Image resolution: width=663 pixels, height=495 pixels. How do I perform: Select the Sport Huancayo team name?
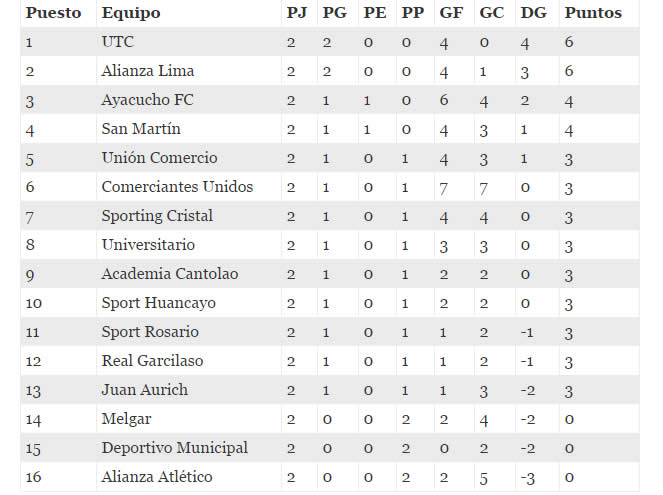[159, 304]
